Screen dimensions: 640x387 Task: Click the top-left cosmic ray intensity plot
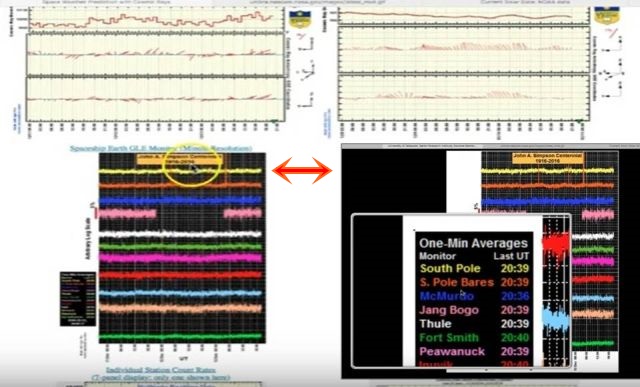point(155,20)
